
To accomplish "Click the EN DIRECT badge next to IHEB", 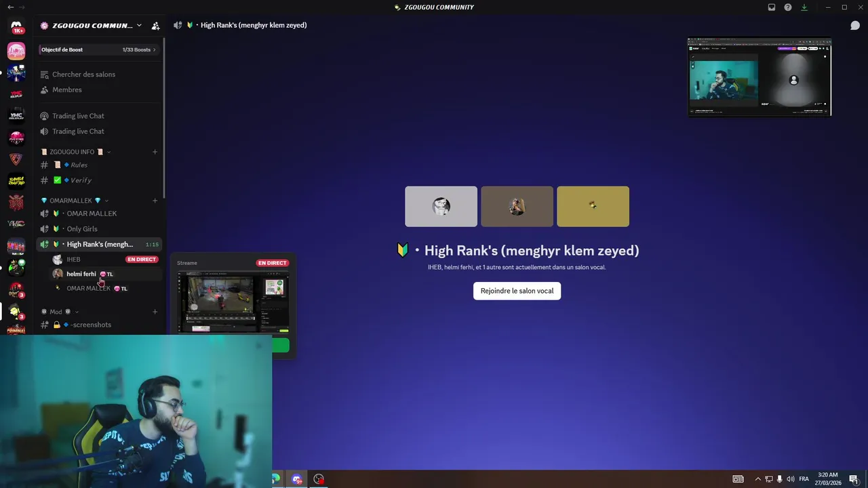I will [x=142, y=260].
